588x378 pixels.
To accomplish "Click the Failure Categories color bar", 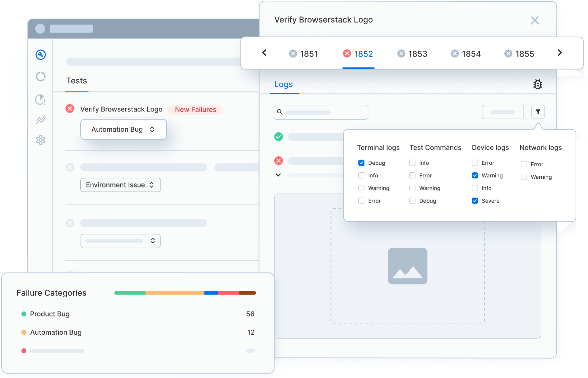I will pos(185,293).
